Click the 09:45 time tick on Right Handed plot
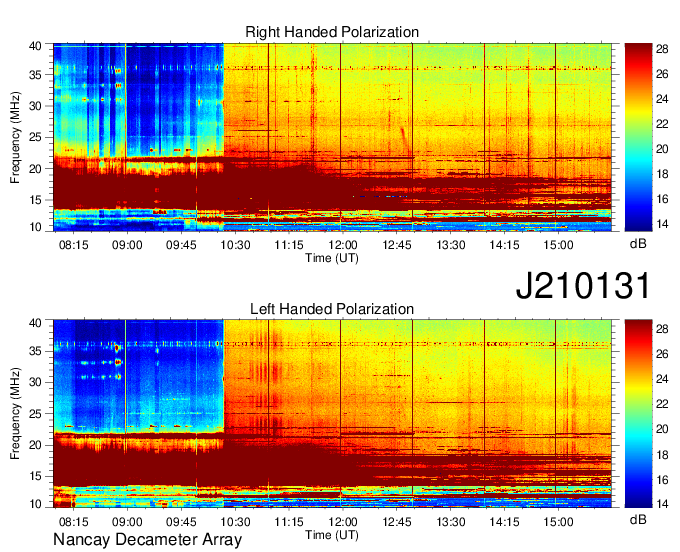 tap(181, 245)
